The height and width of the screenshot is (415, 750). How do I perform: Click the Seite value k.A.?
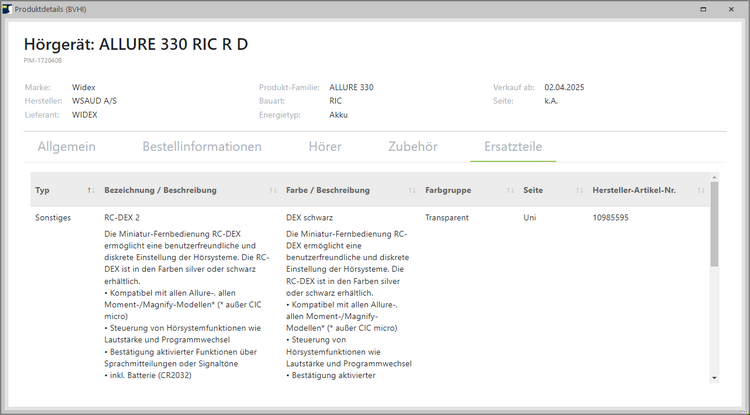click(551, 101)
